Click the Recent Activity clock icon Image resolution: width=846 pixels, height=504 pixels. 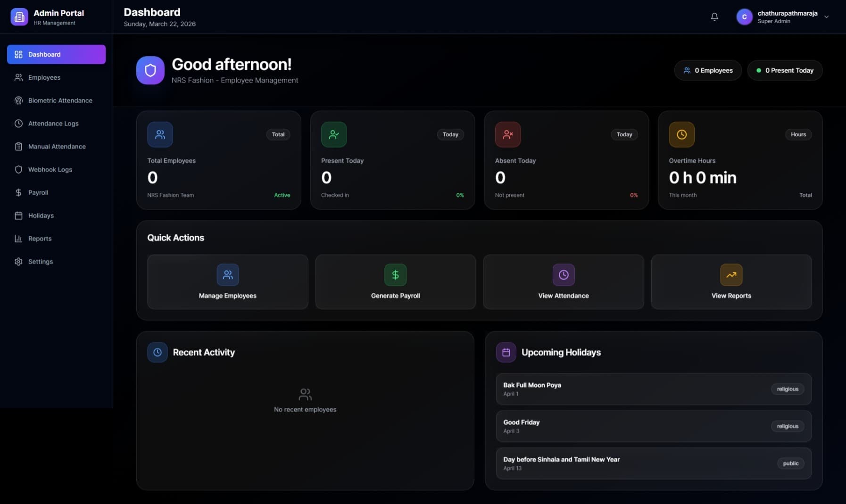158,352
